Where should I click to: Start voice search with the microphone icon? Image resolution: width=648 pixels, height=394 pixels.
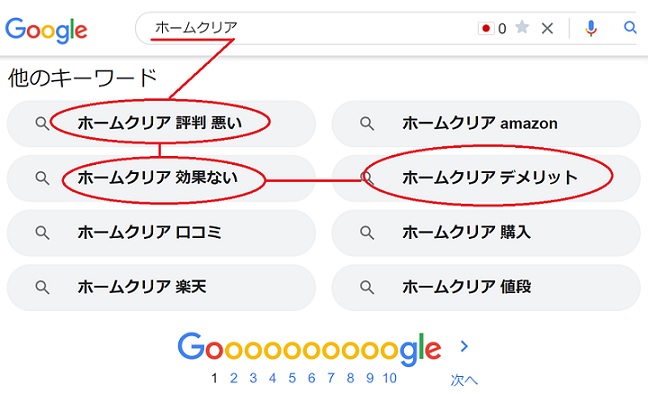[591, 28]
